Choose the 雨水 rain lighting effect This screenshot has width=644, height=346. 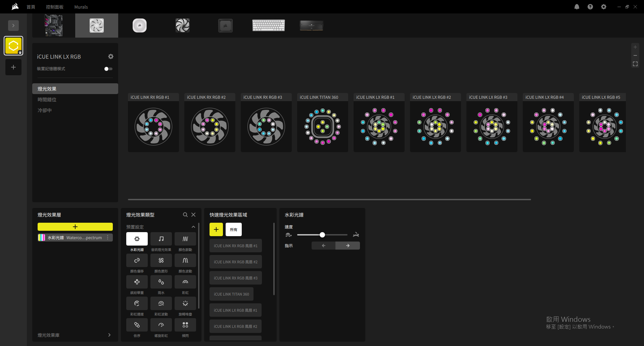pos(161,282)
